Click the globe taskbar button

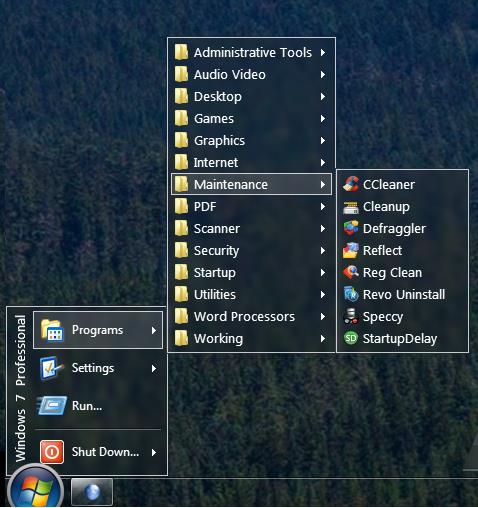tap(92, 493)
